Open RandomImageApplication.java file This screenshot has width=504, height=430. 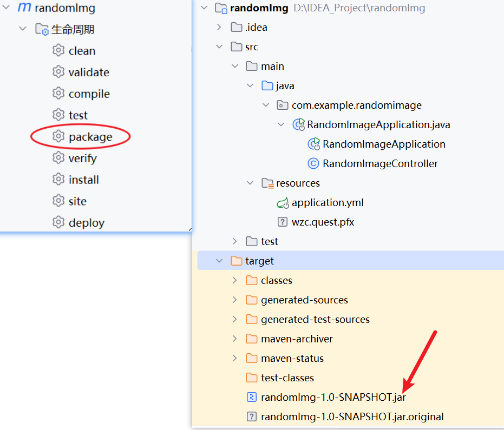click(378, 125)
